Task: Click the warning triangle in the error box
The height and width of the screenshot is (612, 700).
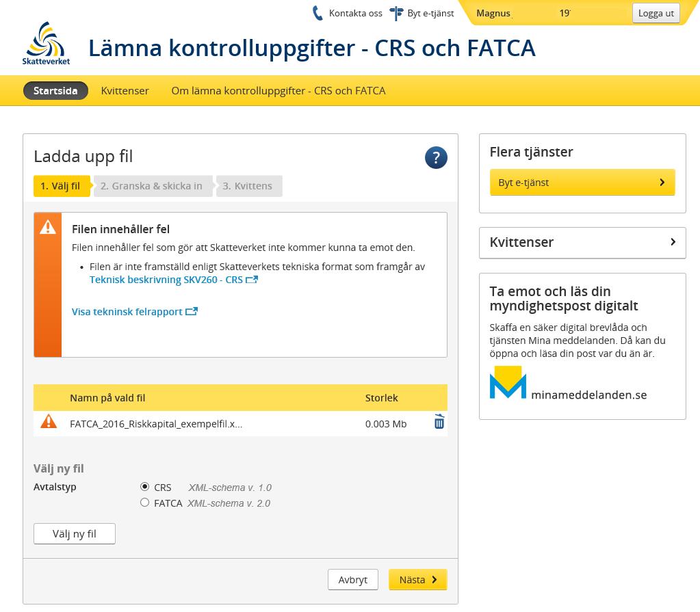Action: coord(48,227)
